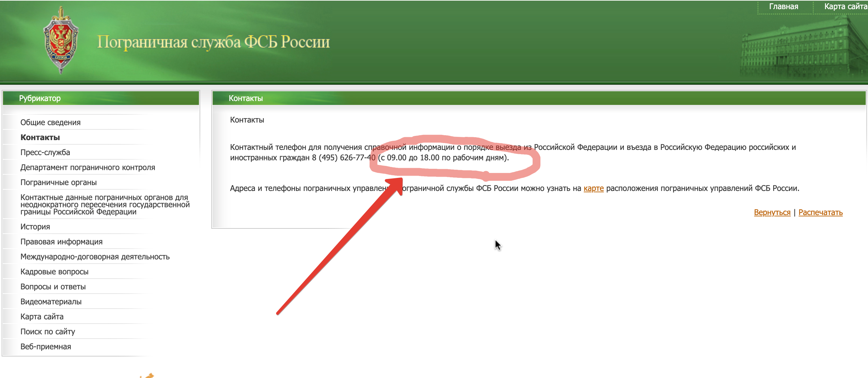Click the Пограничная служба ФСБ России title

tap(213, 42)
